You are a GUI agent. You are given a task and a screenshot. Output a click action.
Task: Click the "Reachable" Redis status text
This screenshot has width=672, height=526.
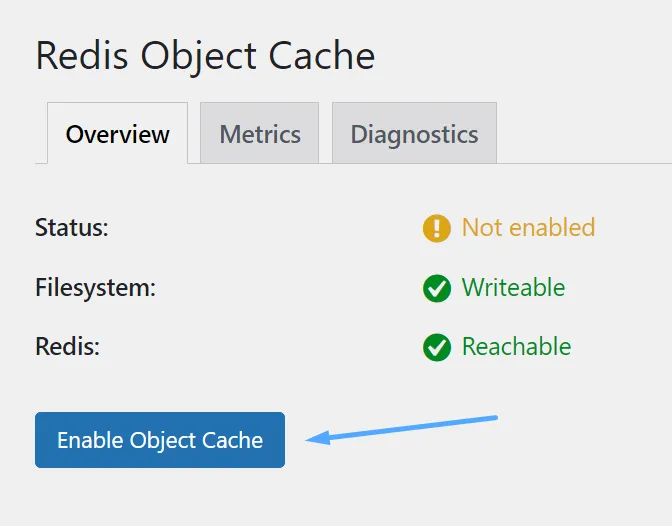click(x=516, y=347)
